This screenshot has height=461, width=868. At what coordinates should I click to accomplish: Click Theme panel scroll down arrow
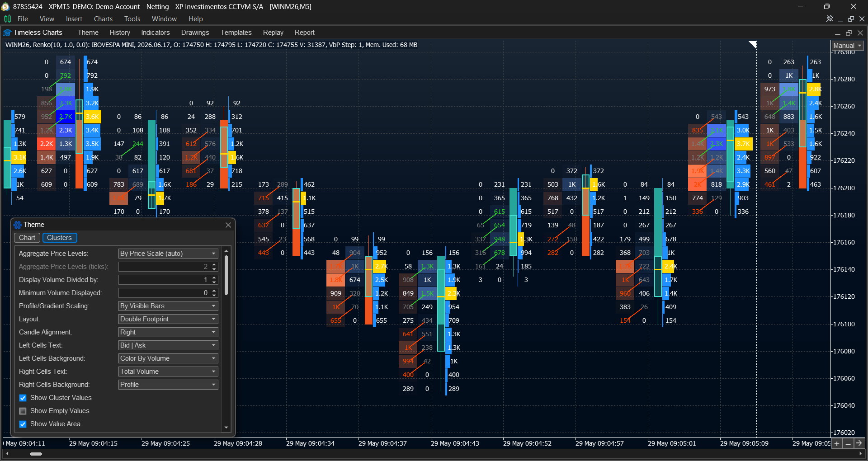point(226,427)
